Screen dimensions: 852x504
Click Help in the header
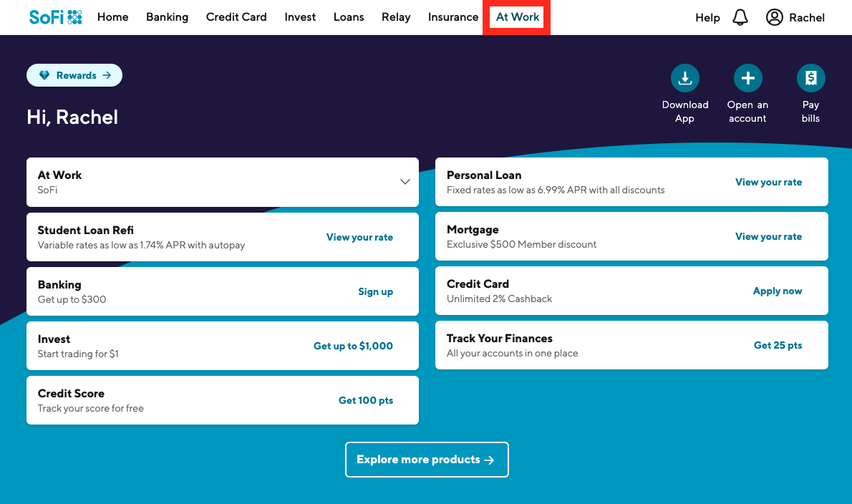707,18
